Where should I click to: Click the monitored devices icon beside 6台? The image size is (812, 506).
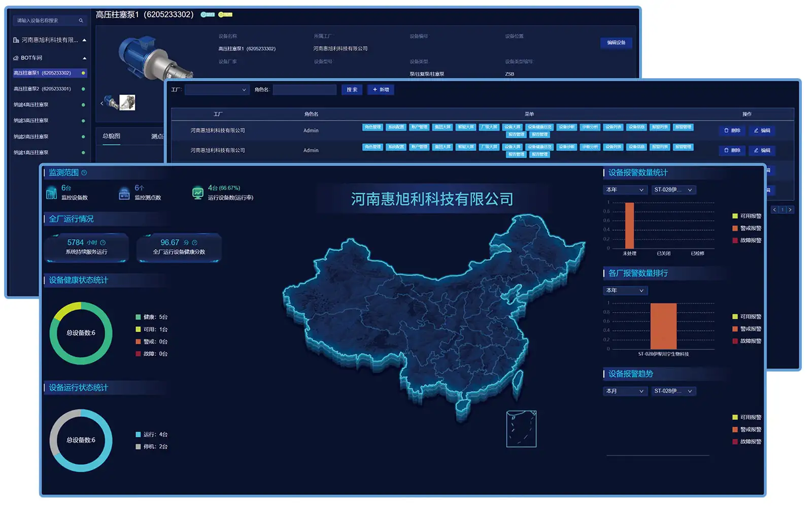[51, 193]
